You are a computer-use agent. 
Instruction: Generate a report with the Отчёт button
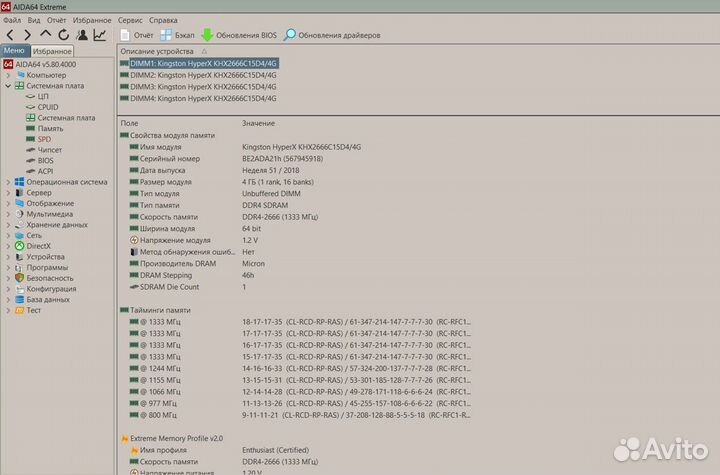[136, 35]
